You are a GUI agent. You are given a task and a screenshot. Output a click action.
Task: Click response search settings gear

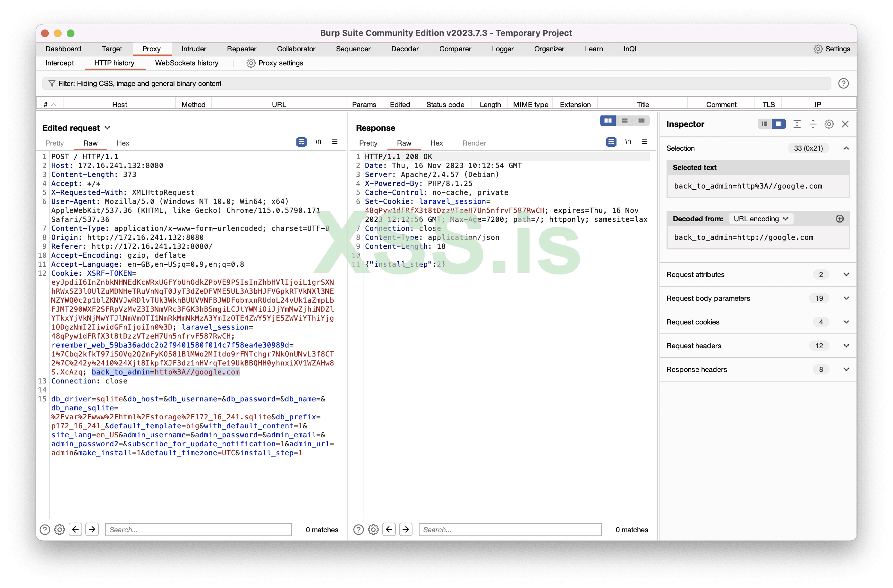[373, 530]
